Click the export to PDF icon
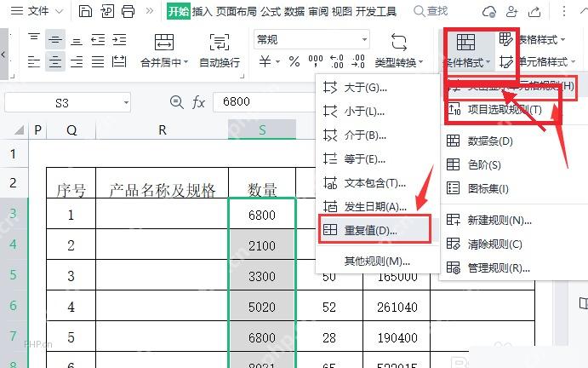Viewport: 588px width, 368px height. point(107,11)
